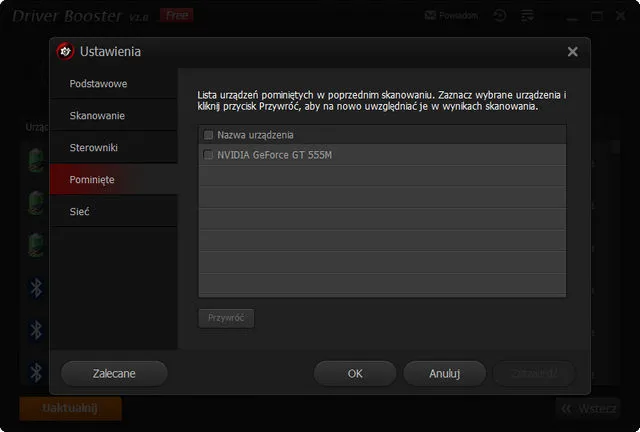
Task: Open the Podstawowe settings tab
Action: (98, 84)
